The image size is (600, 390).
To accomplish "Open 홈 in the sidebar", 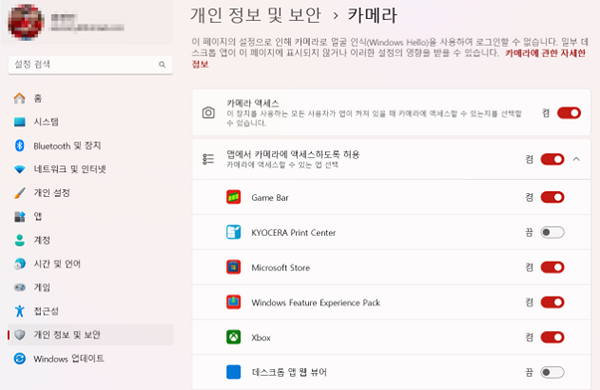I will [x=90, y=98].
